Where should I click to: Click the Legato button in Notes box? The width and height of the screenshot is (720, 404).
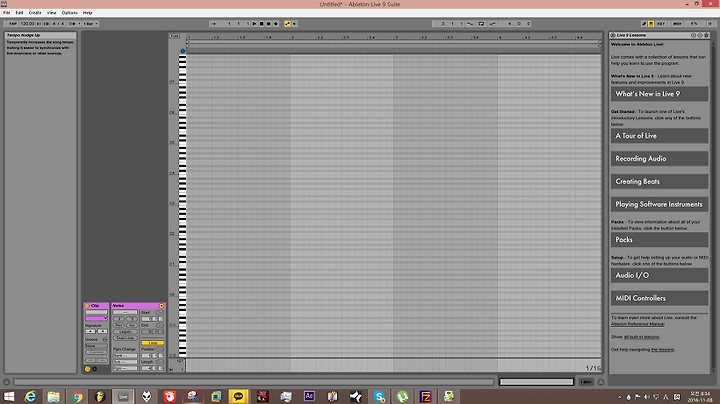click(125, 331)
